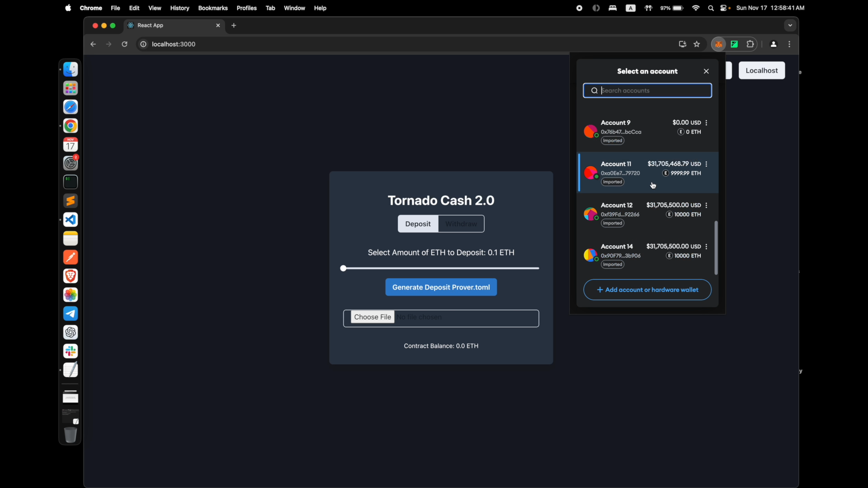Image resolution: width=868 pixels, height=488 pixels.
Task: Open Finder from the dock
Action: [71, 69]
